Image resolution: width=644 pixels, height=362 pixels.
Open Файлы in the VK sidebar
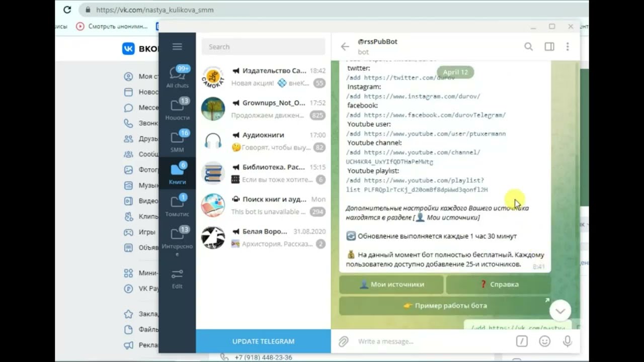coord(141,330)
